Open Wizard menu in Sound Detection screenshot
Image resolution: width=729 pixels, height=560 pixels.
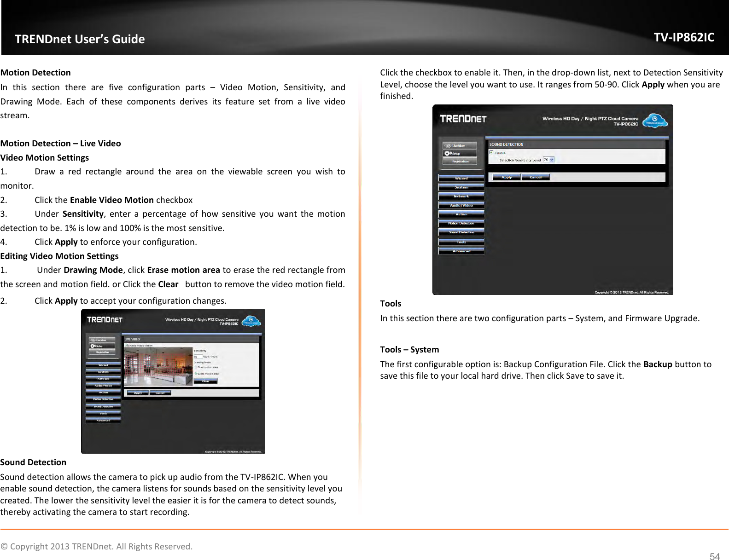pos(461,178)
